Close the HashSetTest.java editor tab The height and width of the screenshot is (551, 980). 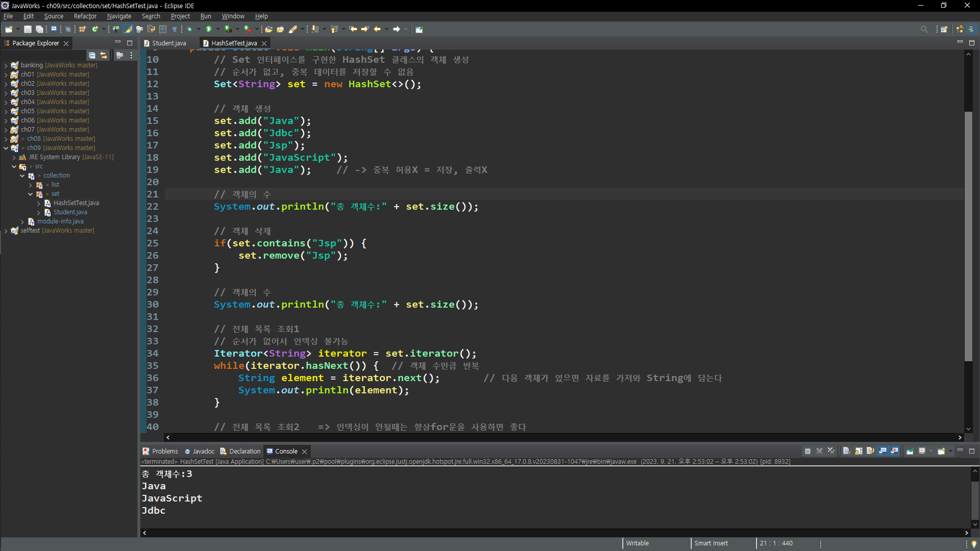pyautogui.click(x=264, y=43)
